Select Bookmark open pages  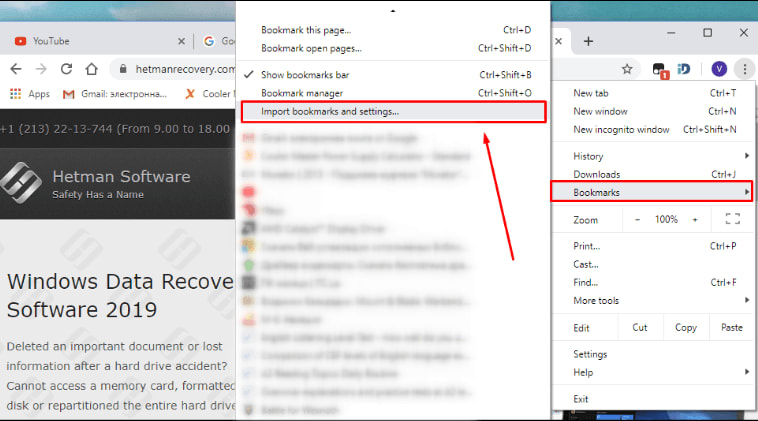393,48
